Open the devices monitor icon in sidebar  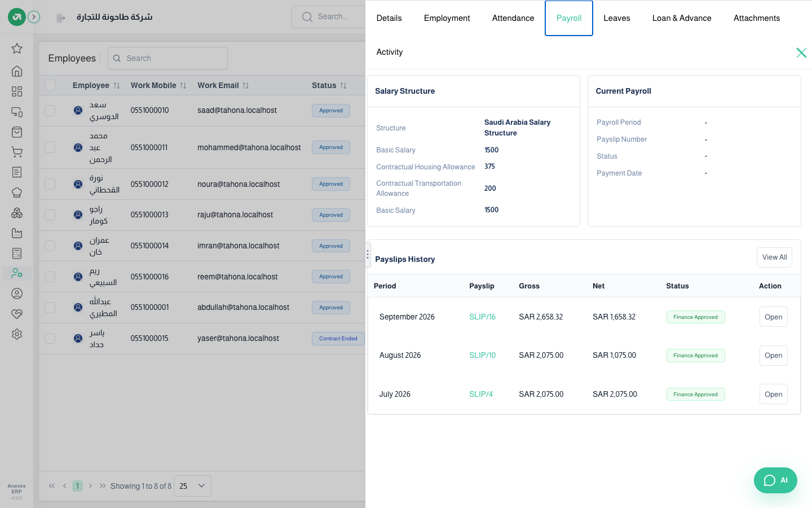[x=17, y=112]
